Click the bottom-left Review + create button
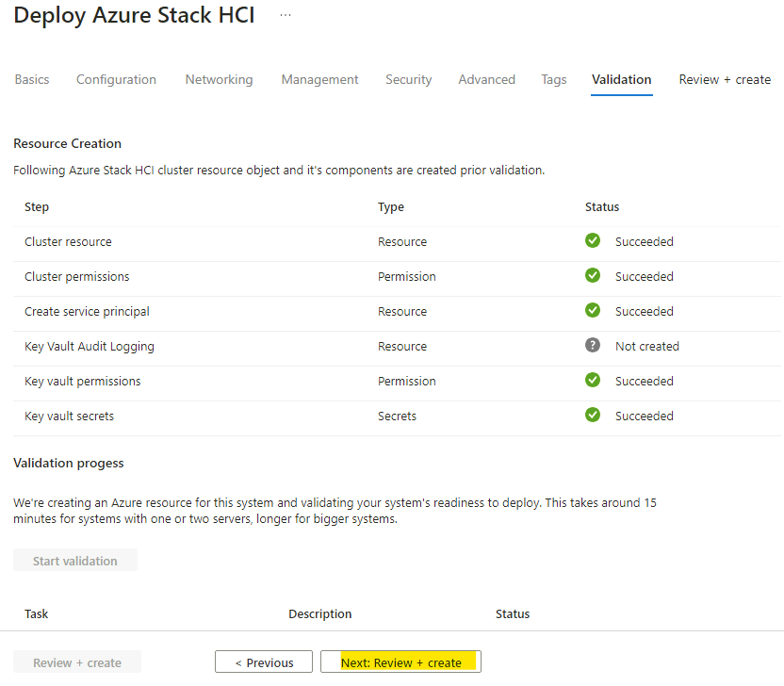The image size is (784, 686). pos(77,662)
